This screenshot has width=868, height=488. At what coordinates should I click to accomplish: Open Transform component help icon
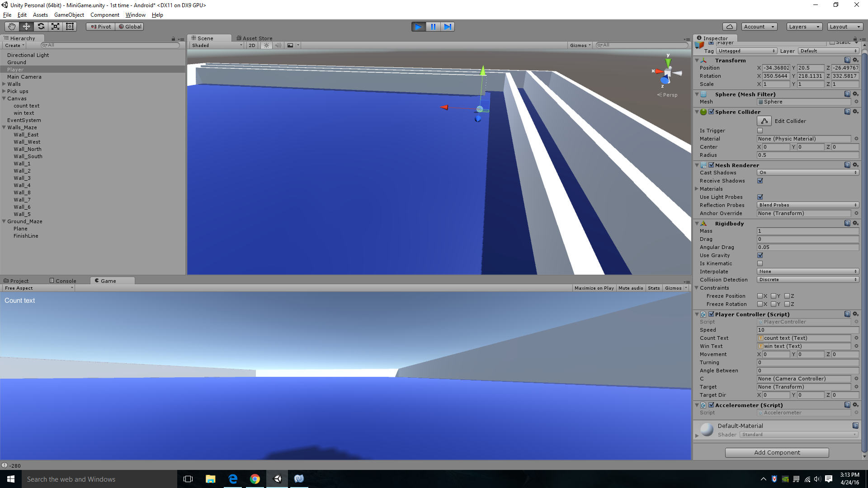click(x=847, y=60)
